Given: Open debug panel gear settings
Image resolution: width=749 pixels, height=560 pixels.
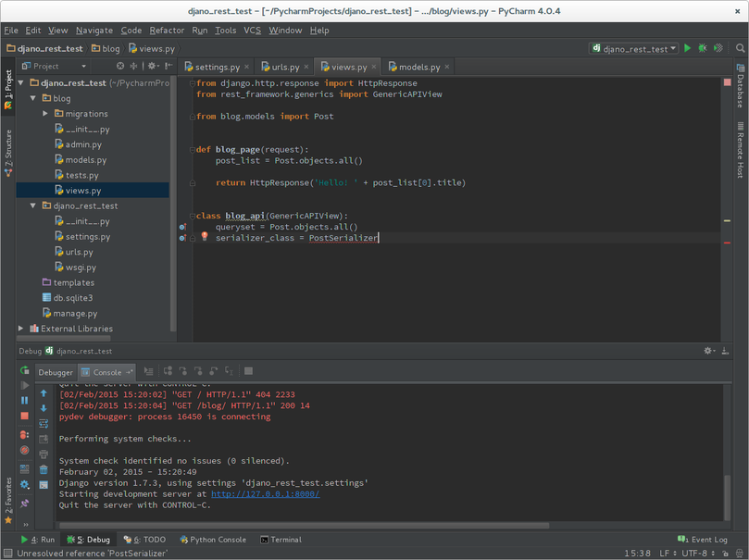Looking at the screenshot, I should tap(709, 351).
